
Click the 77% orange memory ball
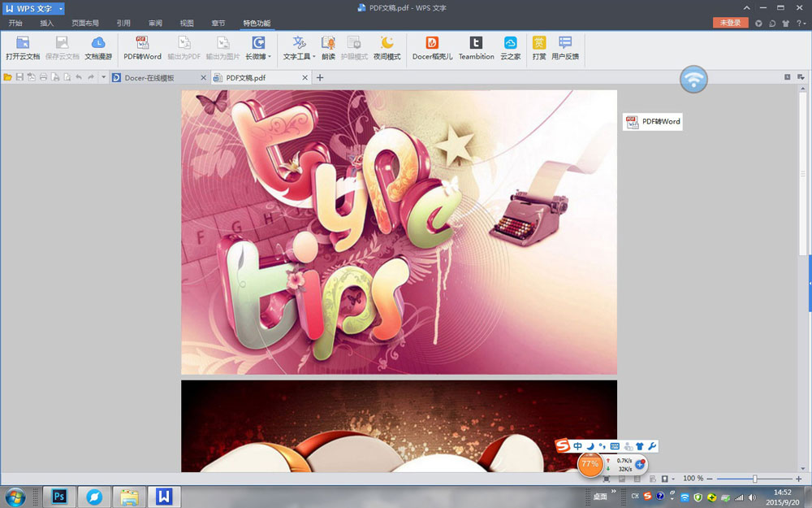(590, 464)
